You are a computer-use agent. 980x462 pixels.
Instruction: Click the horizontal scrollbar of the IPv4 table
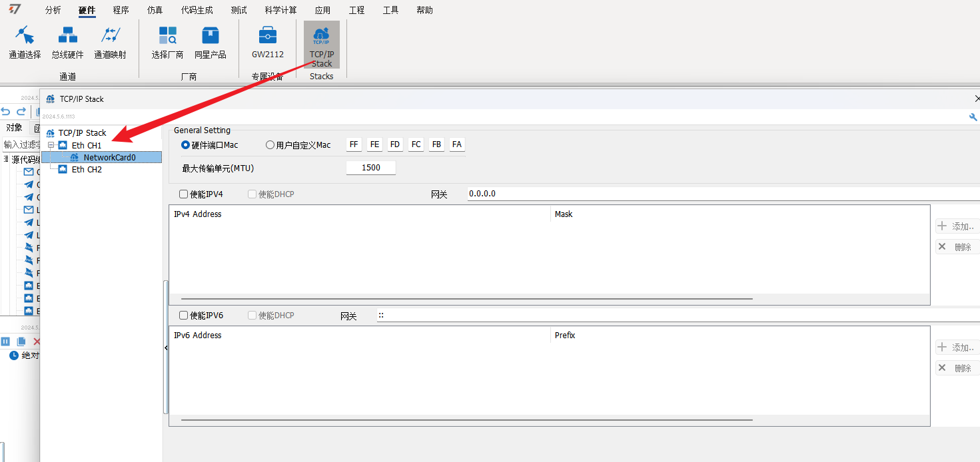click(x=466, y=299)
